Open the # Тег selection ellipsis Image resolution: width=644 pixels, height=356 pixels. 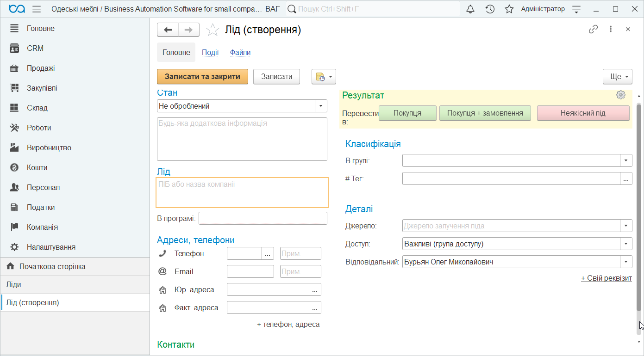626,178
